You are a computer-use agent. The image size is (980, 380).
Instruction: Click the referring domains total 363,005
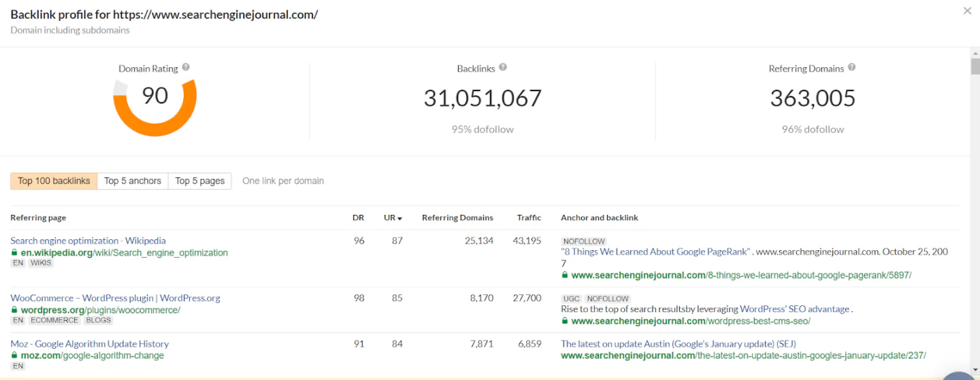tap(813, 98)
